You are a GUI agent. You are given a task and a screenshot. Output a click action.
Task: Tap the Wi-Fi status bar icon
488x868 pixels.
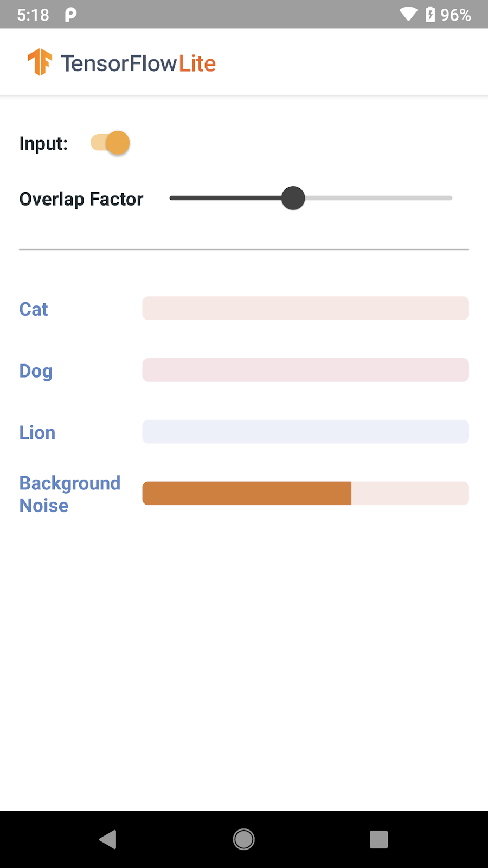pyautogui.click(x=408, y=14)
